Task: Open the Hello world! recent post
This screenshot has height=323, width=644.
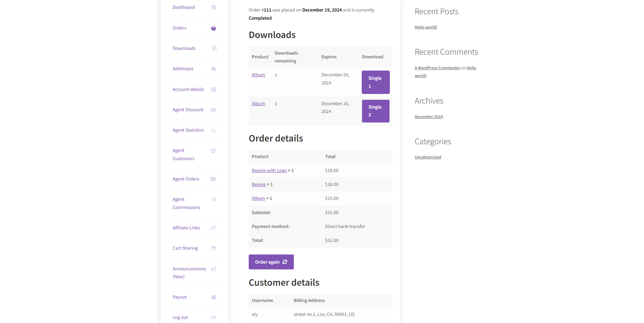Action: (426, 27)
